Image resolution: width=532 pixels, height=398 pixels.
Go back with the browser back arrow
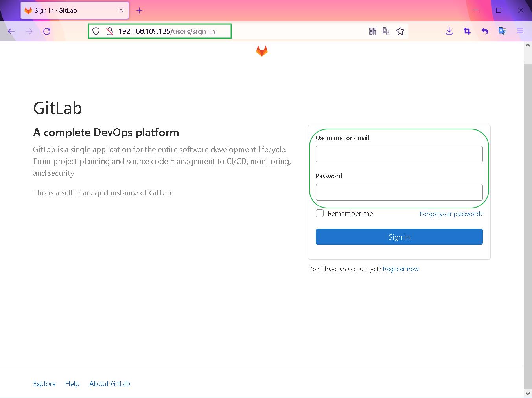tap(11, 31)
